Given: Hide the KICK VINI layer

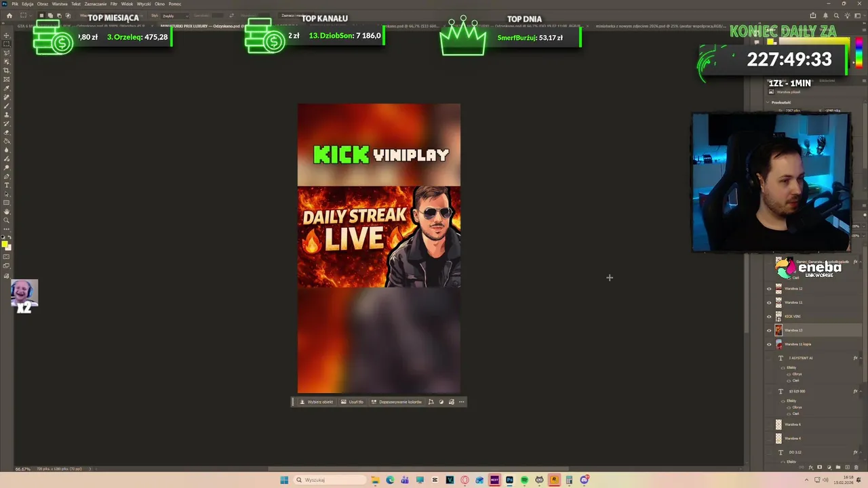Looking at the screenshot, I should coord(769,317).
